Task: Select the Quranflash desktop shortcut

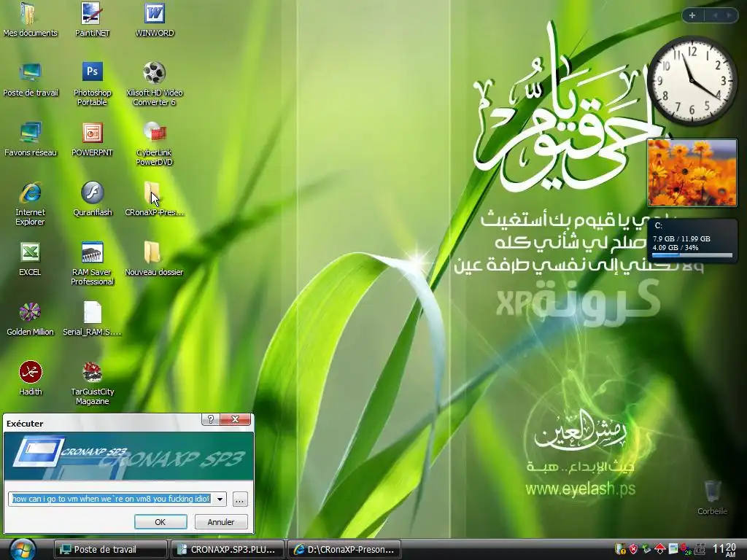Action: pos(92,199)
